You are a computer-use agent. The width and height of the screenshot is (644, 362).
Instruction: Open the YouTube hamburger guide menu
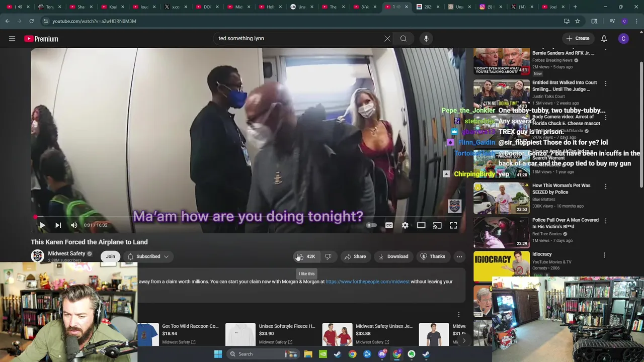click(x=12, y=38)
